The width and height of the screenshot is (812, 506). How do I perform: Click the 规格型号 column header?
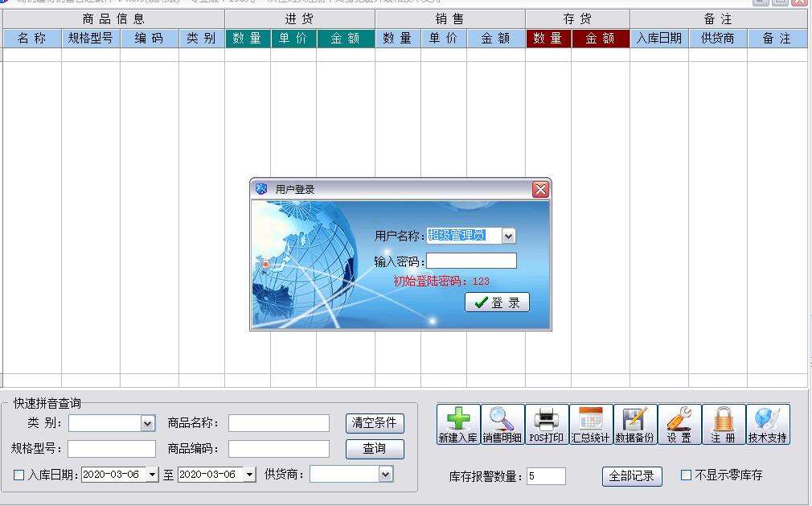coord(91,39)
